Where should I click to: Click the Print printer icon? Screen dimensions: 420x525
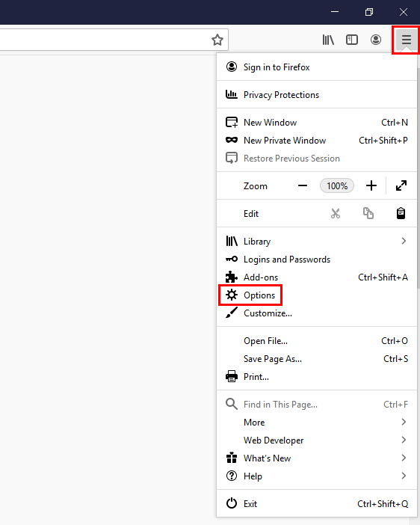tap(232, 376)
